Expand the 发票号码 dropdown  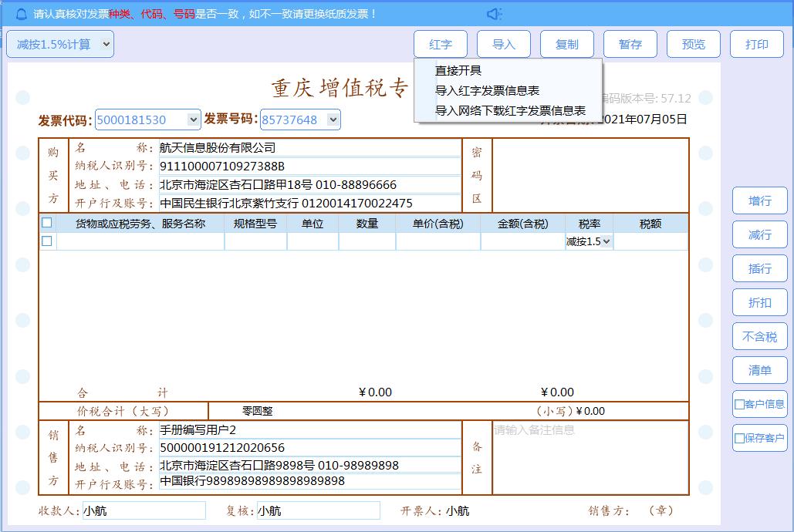tap(332, 120)
